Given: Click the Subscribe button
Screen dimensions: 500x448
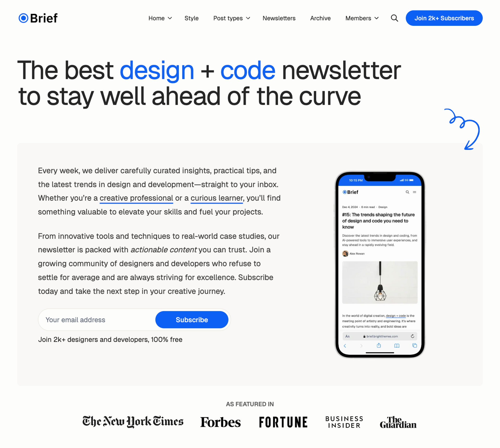Looking at the screenshot, I should tap(192, 319).
